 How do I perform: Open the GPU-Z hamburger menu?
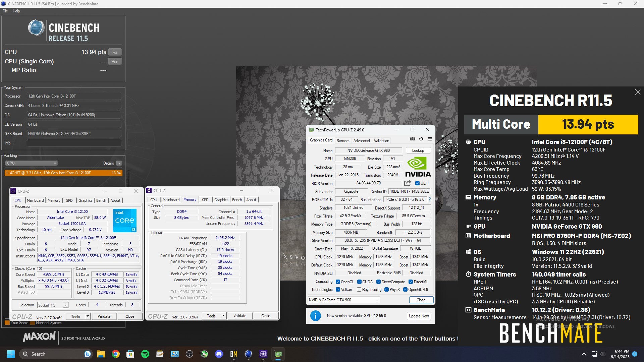(x=430, y=139)
